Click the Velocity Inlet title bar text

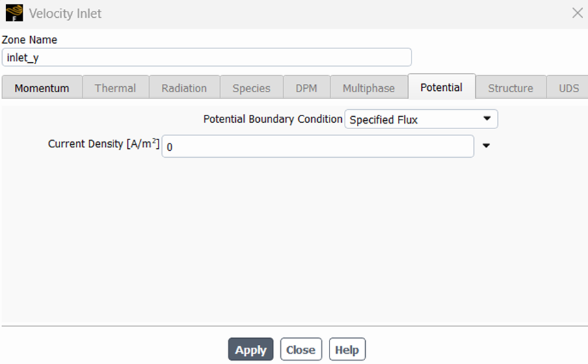65,14
